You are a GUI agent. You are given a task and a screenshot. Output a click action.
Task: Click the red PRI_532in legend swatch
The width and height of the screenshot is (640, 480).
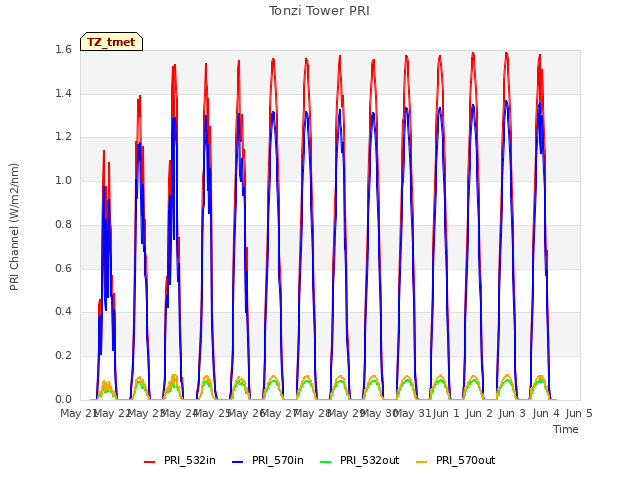[x=150, y=462]
